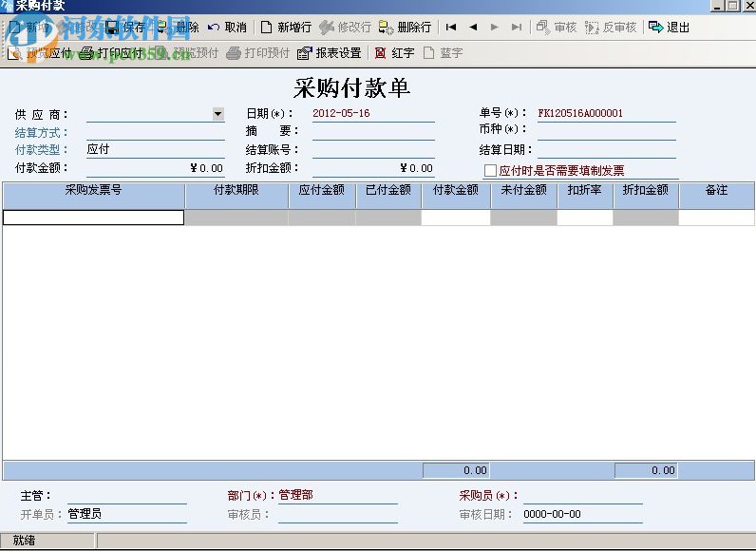Screen dimensions: 756x551
Task: Click the 付款金额 column header in grid
Action: pos(456,196)
